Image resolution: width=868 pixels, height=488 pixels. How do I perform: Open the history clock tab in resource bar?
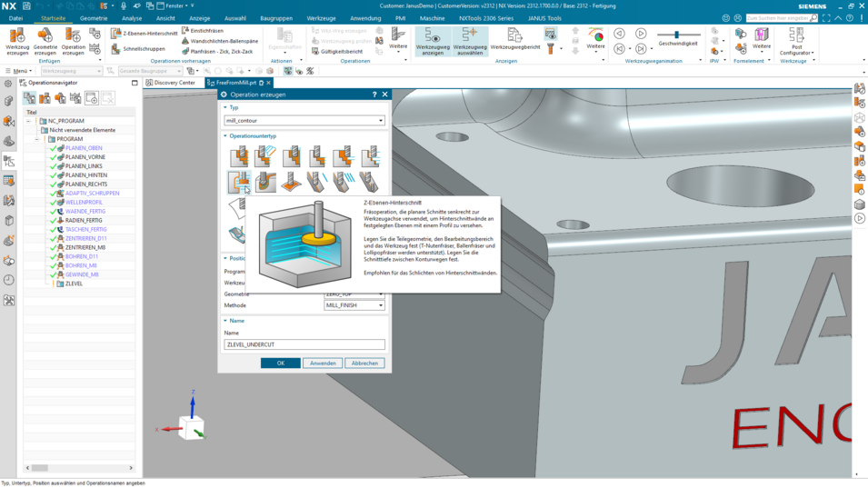9,280
